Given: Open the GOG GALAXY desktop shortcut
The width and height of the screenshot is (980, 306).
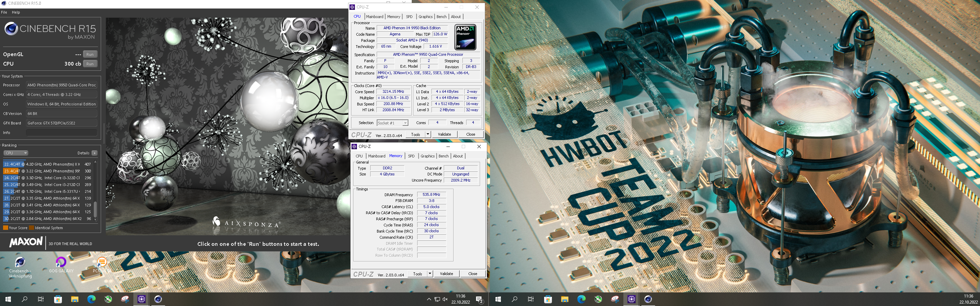Looking at the screenshot, I should (x=61, y=265).
